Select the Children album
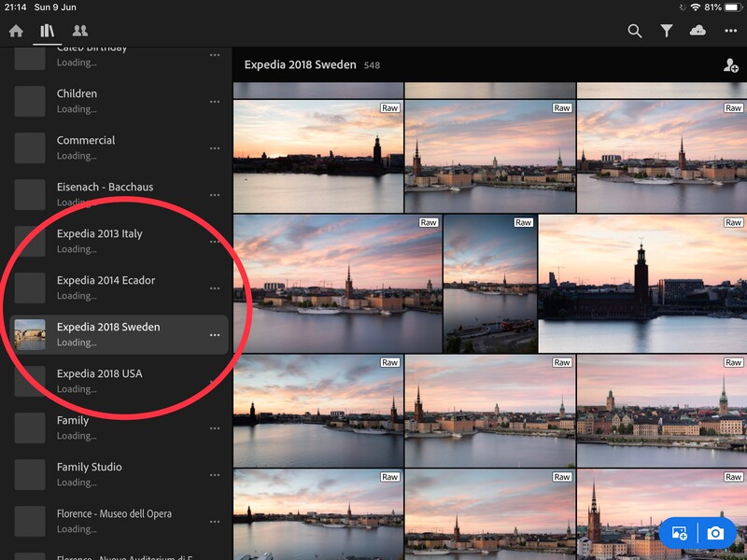 click(x=119, y=101)
